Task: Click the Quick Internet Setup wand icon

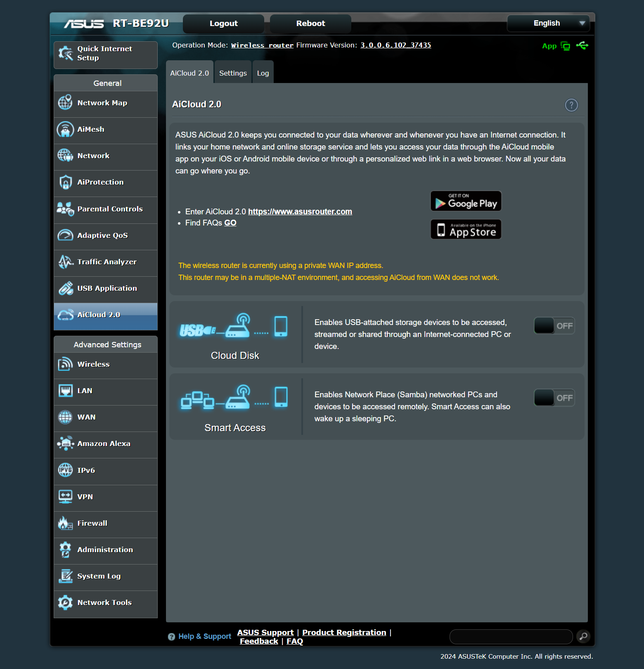Action: 66,53
